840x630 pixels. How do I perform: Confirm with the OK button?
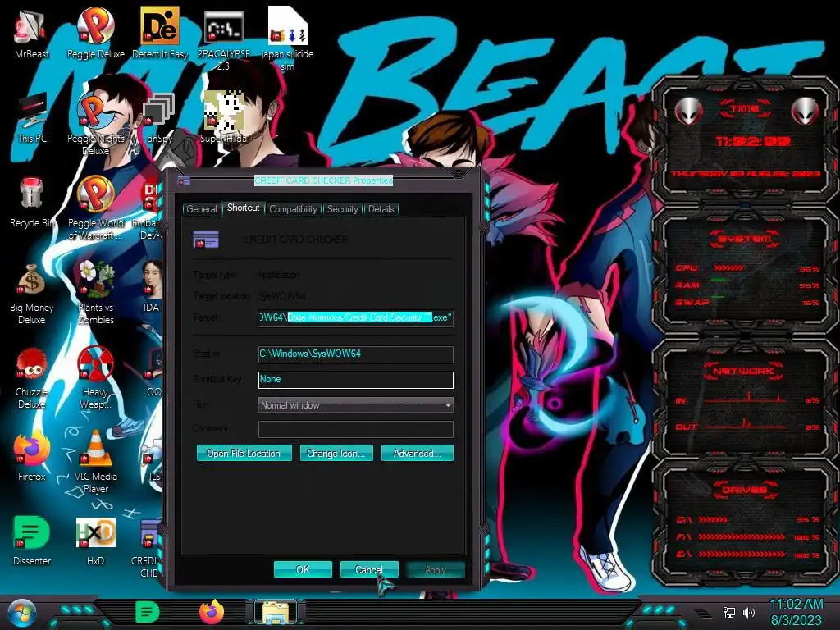pyautogui.click(x=303, y=569)
